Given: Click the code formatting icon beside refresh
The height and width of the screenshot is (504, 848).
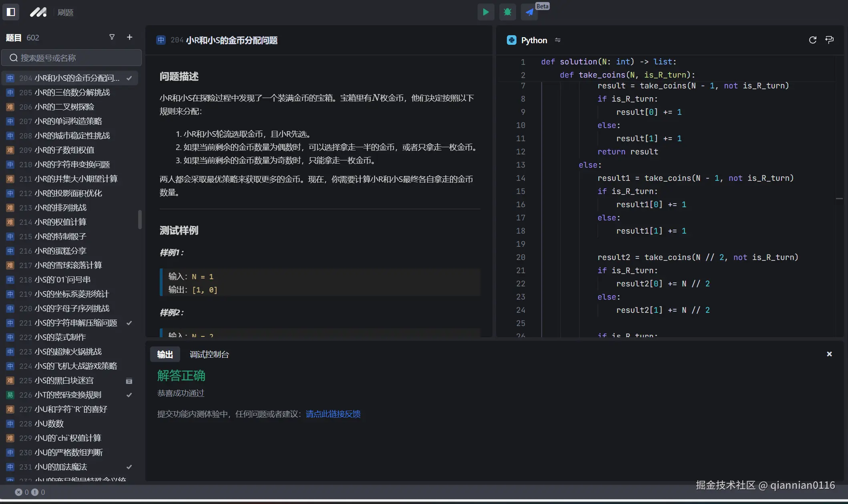Looking at the screenshot, I should [x=829, y=40].
